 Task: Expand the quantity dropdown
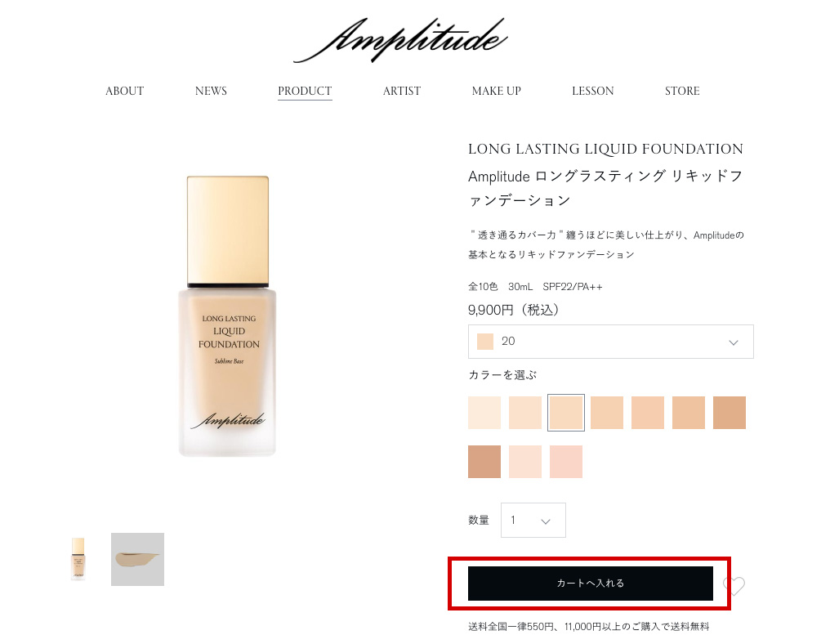pyautogui.click(x=533, y=520)
